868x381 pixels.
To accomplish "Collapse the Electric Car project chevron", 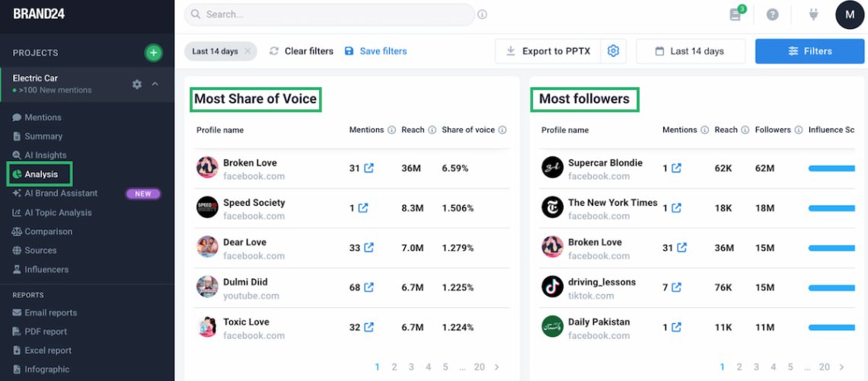I will (155, 84).
